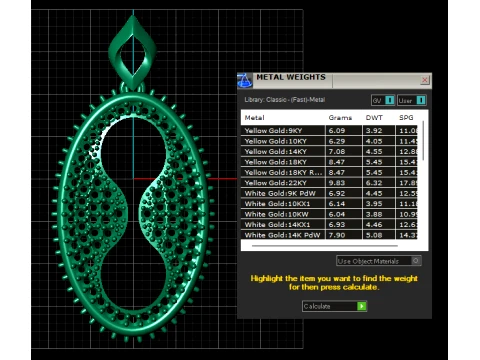The width and height of the screenshot is (480, 360).
Task: Click the 4.55 DWT value
Action: coord(374,152)
